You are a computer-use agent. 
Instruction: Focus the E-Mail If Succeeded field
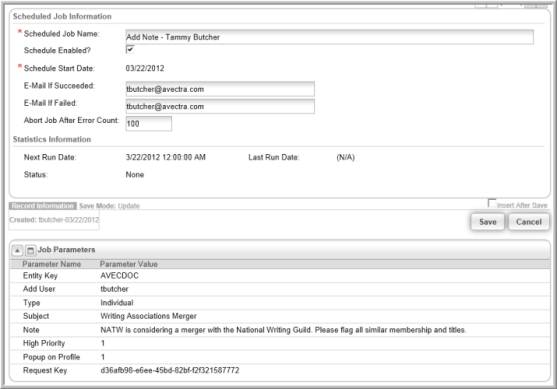pos(220,89)
